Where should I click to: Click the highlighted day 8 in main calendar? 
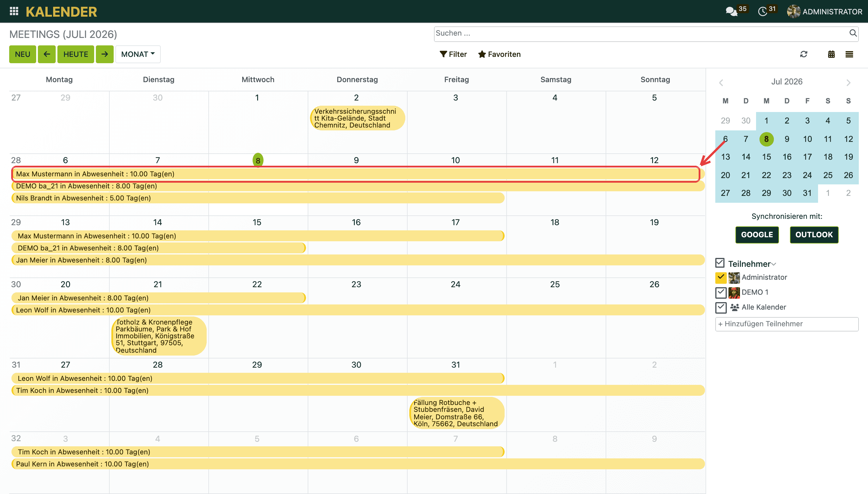[258, 160]
